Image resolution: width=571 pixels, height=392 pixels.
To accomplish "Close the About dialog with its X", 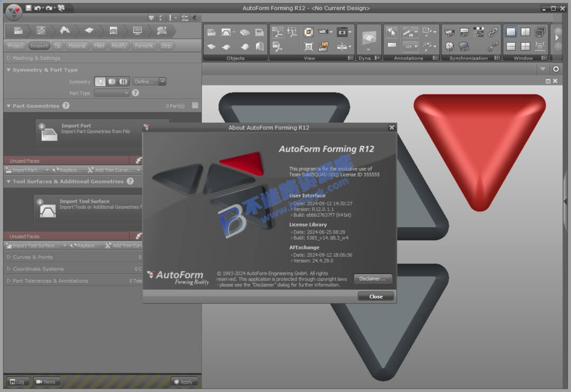I will click(391, 127).
